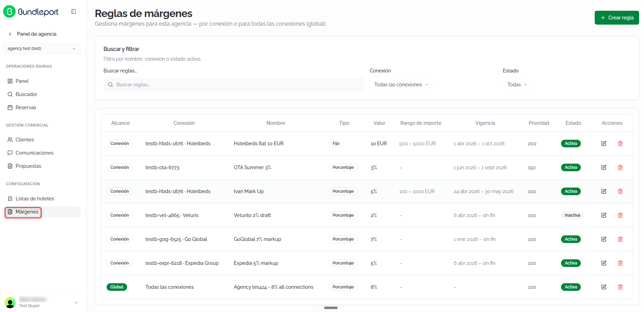Viewport: 644px width, 312px height.
Task: Click the Ivan Mark Up name cell
Action: [249, 191]
